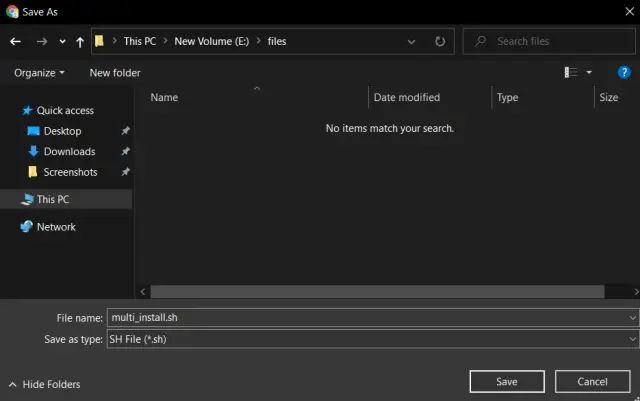Sort by Date modified column header
The image size is (640, 401).
(x=406, y=98)
